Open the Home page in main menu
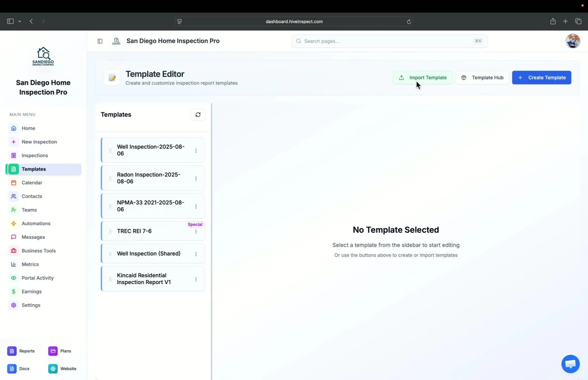Image resolution: width=588 pixels, height=380 pixels. [43, 128]
